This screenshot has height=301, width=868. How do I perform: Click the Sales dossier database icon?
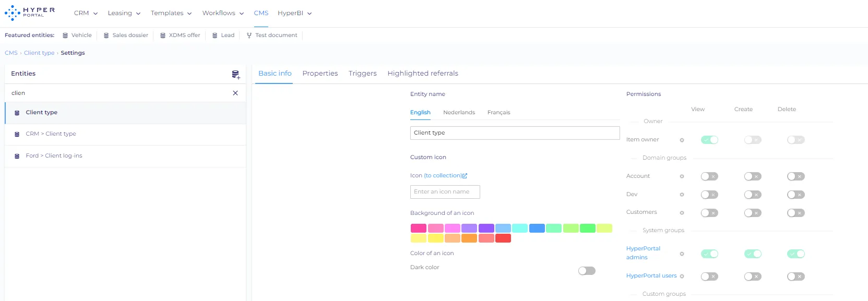coord(106,35)
